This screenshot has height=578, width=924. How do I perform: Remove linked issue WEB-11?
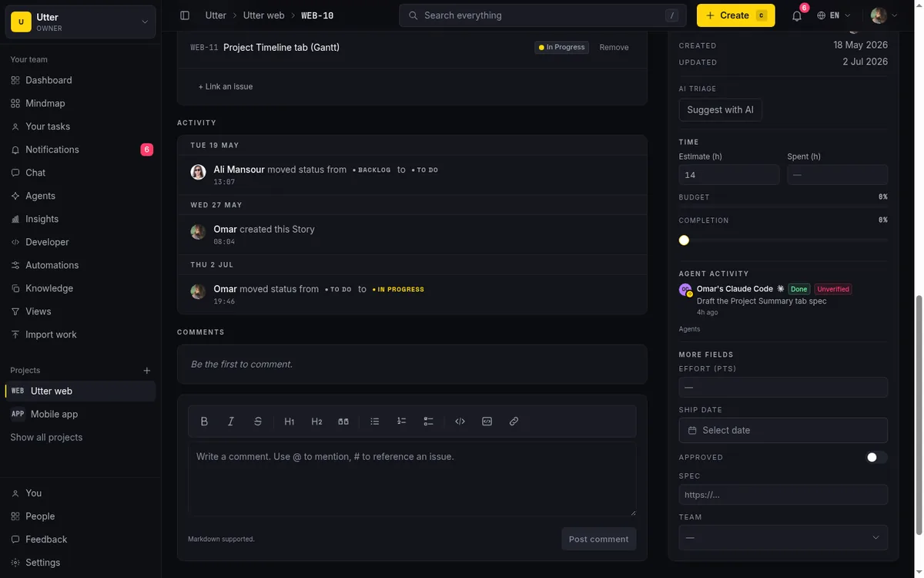click(614, 48)
